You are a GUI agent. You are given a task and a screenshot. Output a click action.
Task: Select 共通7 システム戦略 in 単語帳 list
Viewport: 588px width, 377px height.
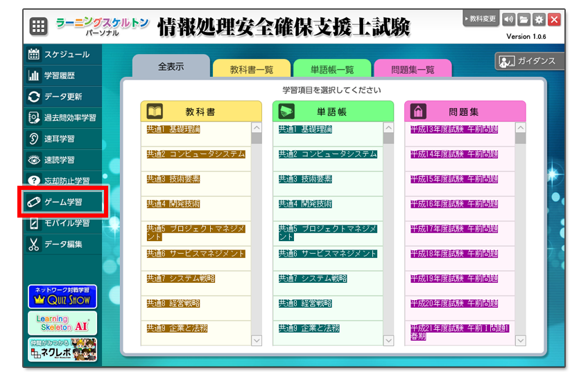(328, 283)
